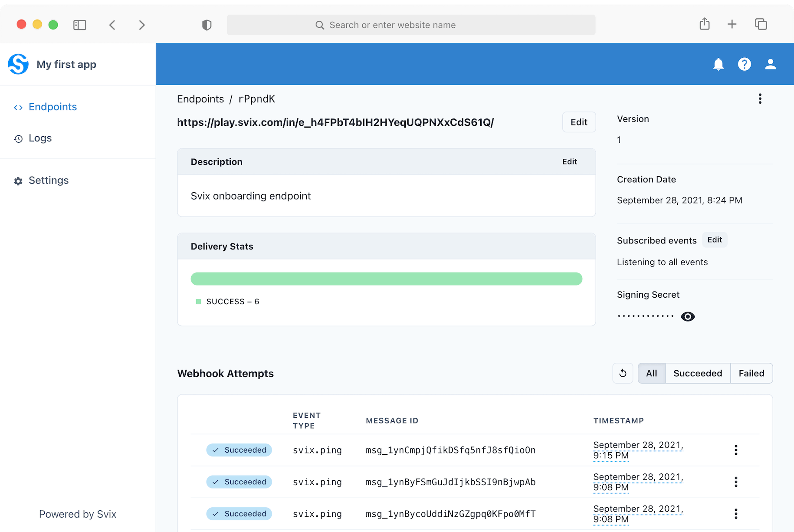Click the Svix logo in sidebar

[18, 64]
